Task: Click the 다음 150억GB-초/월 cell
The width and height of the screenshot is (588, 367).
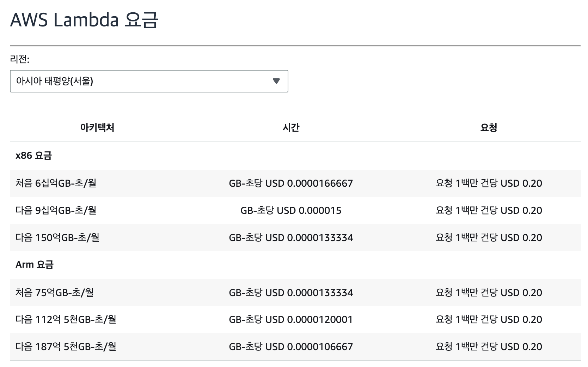Action: coord(57,237)
